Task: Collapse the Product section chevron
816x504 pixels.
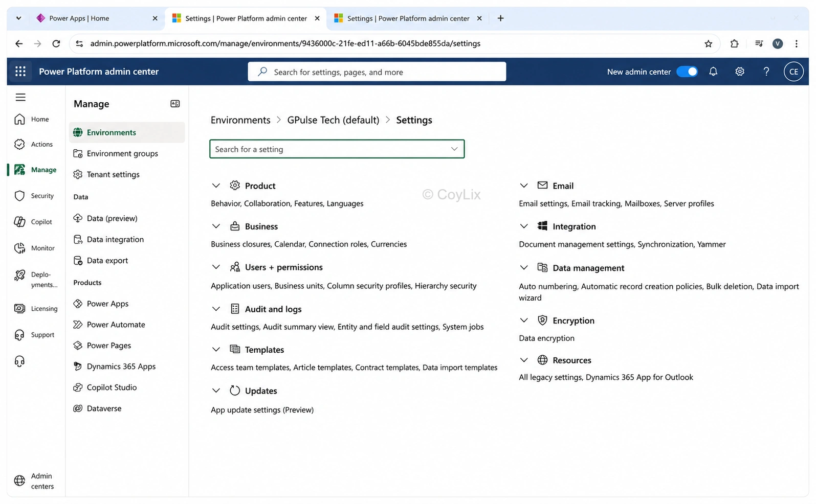Action: [x=216, y=186]
